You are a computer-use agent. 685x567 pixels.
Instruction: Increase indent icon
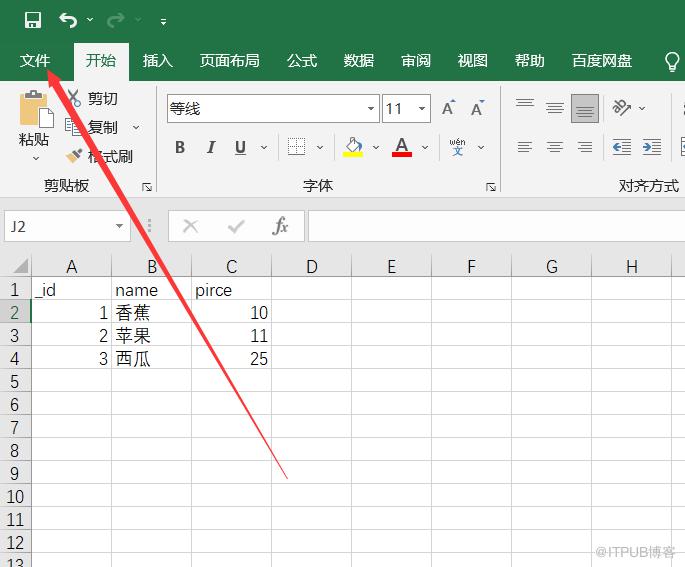[x=652, y=147]
